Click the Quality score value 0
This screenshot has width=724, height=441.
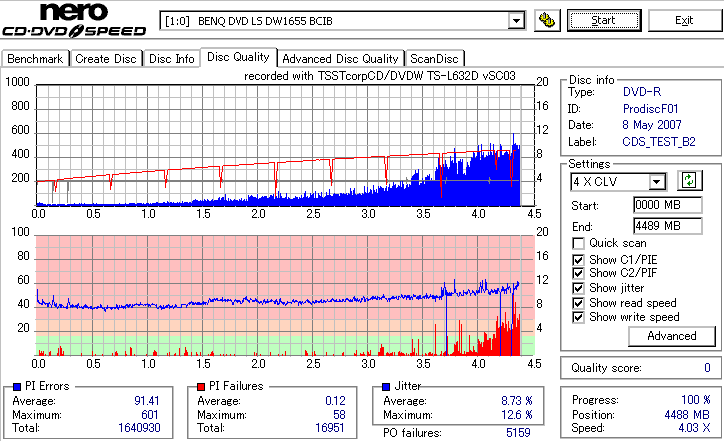(x=707, y=368)
